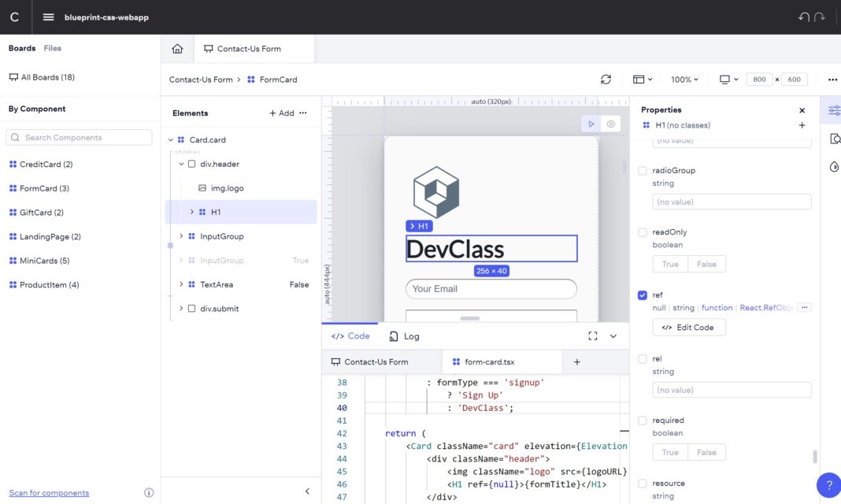Switch to the Files tab in left sidebar
841x504 pixels.
point(52,47)
